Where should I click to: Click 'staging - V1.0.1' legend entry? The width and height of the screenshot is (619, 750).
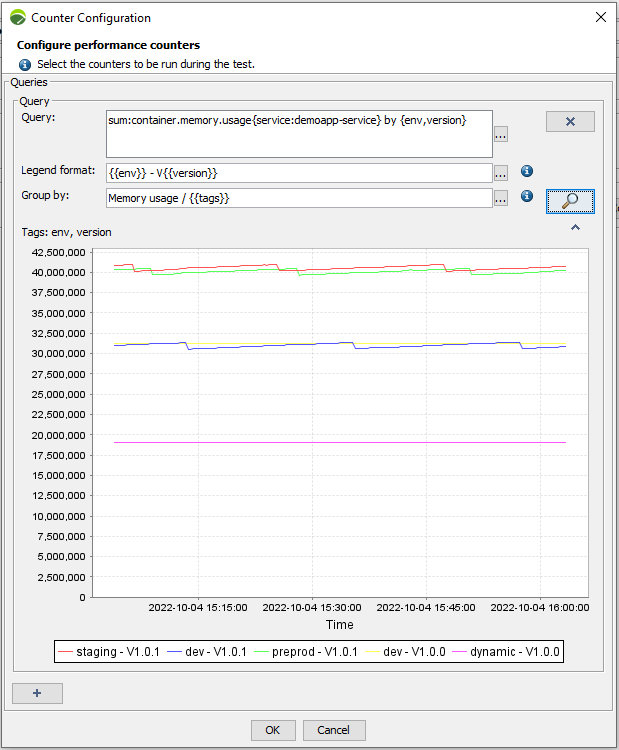(x=108, y=652)
